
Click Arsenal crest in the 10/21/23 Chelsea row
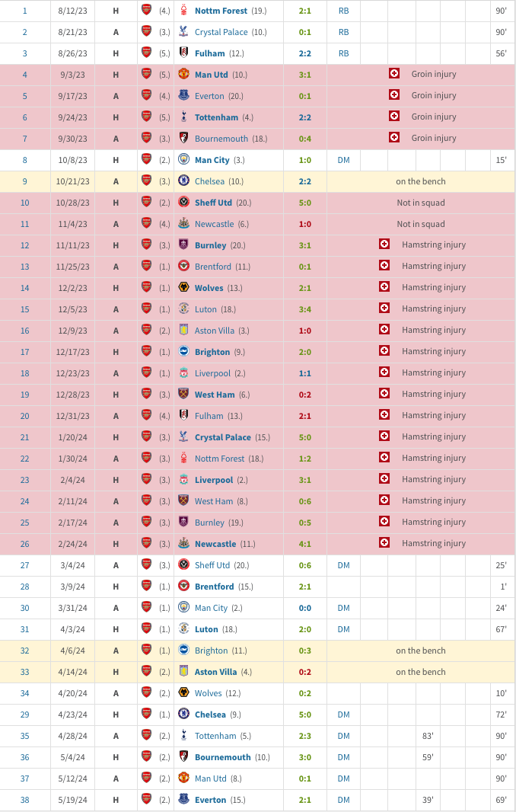point(146,181)
